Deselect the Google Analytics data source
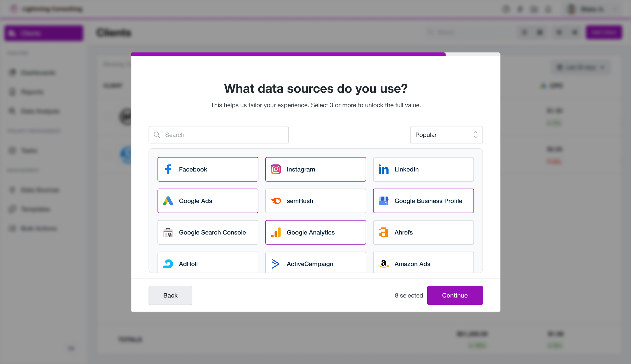 click(x=315, y=232)
